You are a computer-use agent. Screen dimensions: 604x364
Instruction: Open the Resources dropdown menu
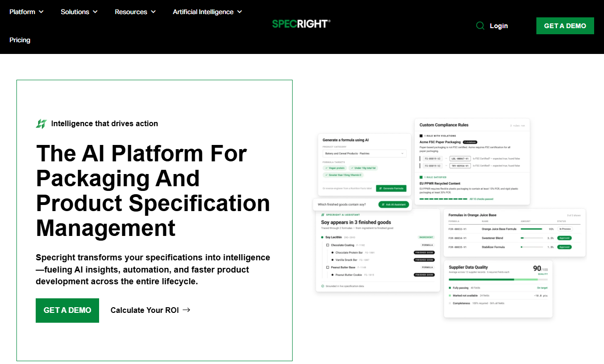click(x=135, y=12)
